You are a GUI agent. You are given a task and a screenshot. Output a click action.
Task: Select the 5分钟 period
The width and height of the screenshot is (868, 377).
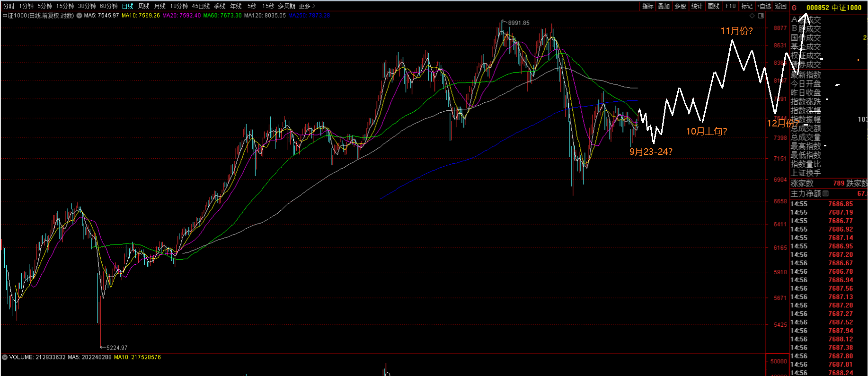(45, 6)
